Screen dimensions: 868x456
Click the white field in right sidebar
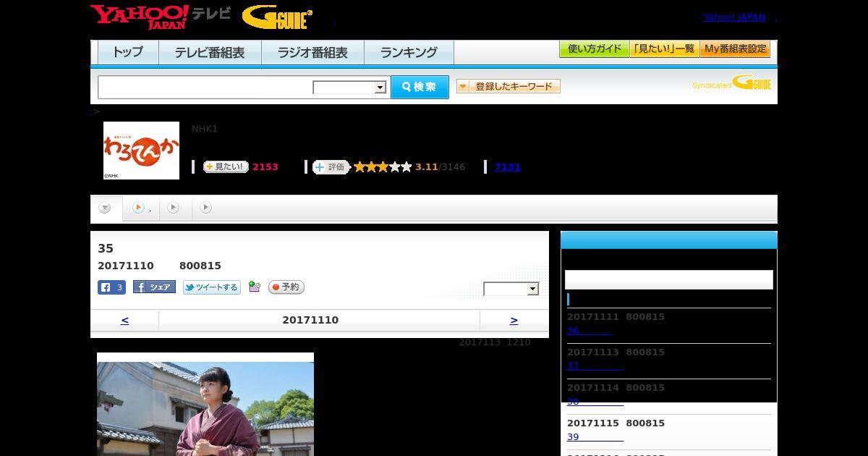[669, 279]
